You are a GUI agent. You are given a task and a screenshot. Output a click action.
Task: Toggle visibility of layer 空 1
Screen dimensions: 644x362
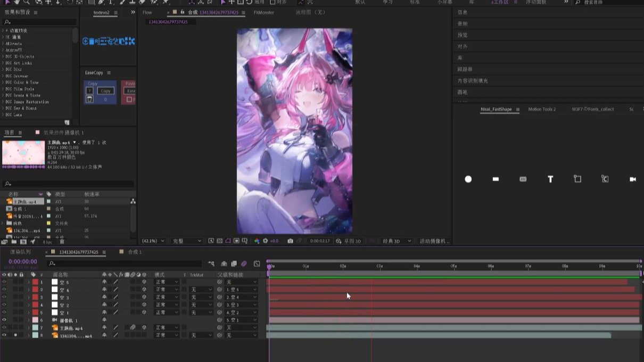click(x=4, y=312)
